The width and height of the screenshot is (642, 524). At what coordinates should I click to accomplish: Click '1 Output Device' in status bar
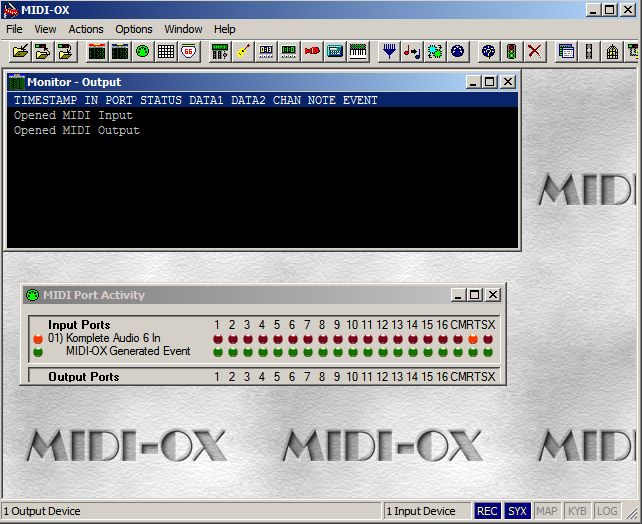(42, 511)
